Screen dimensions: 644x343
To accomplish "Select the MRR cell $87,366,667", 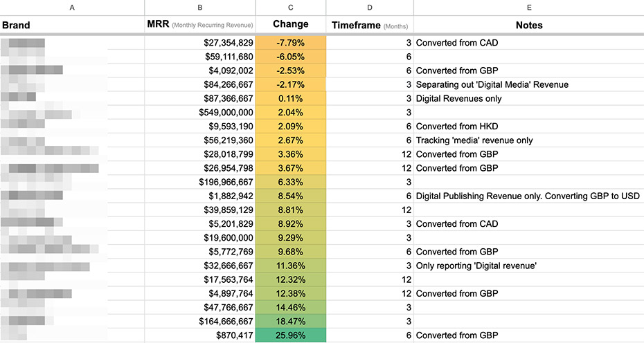I will pos(200,98).
